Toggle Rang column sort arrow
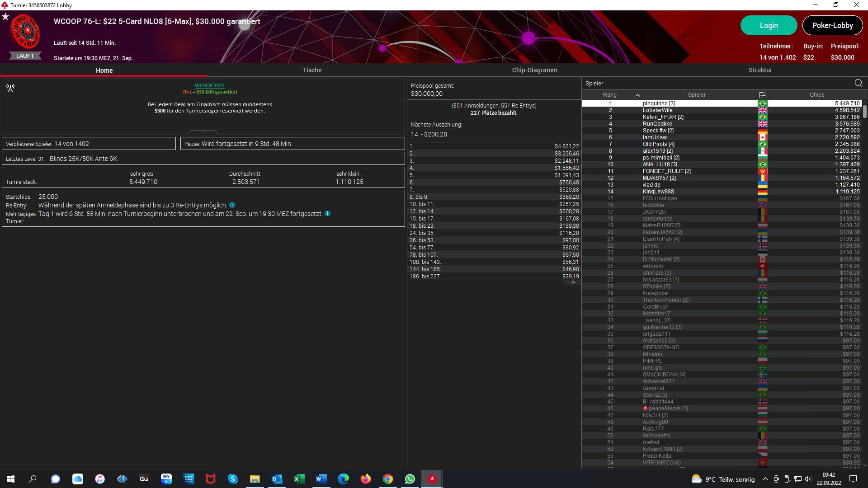This screenshot has height=488, width=868. [637, 95]
